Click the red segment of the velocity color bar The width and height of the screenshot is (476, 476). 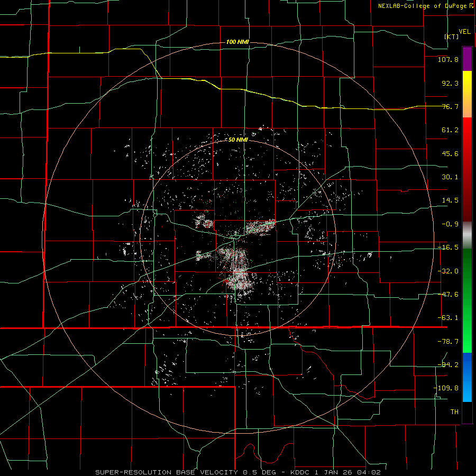pos(467,169)
